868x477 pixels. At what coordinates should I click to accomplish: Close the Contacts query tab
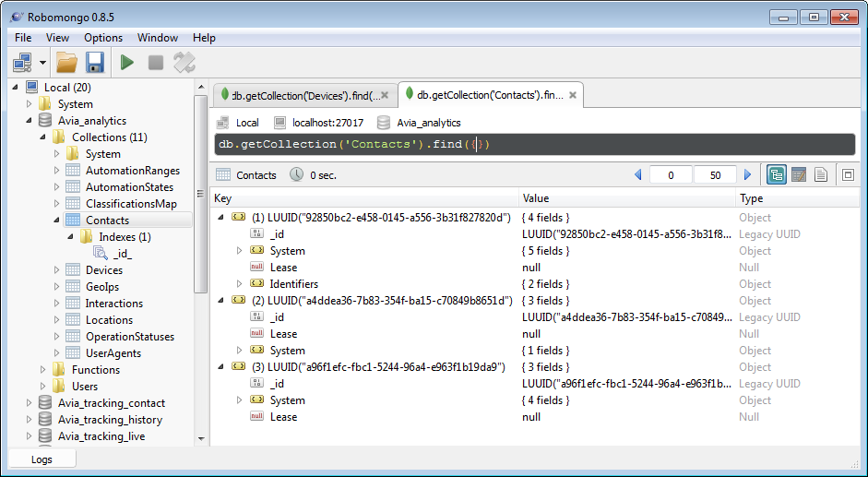[573, 95]
